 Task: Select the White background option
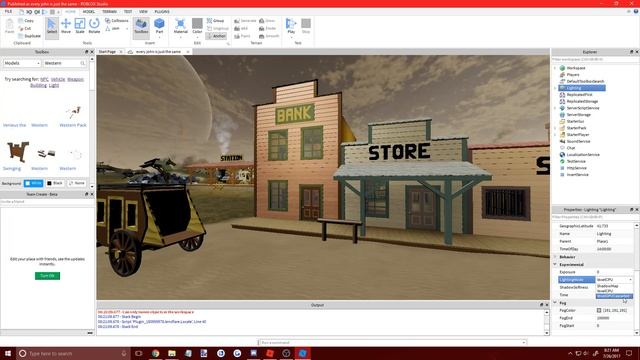(x=33, y=183)
